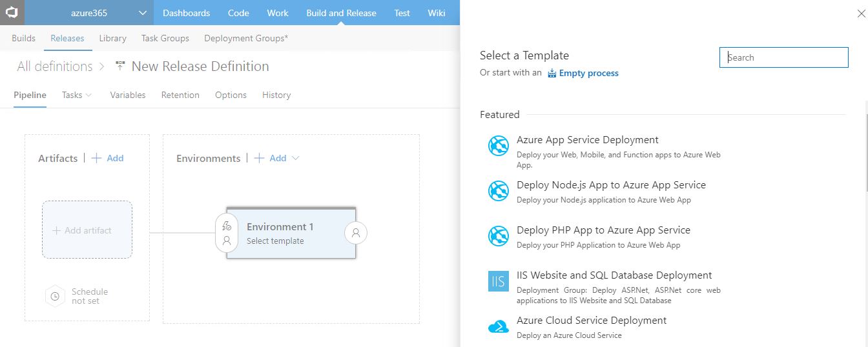This screenshot has height=347, width=868.
Task: Click the Add artifact placeholder box
Action: point(87,230)
